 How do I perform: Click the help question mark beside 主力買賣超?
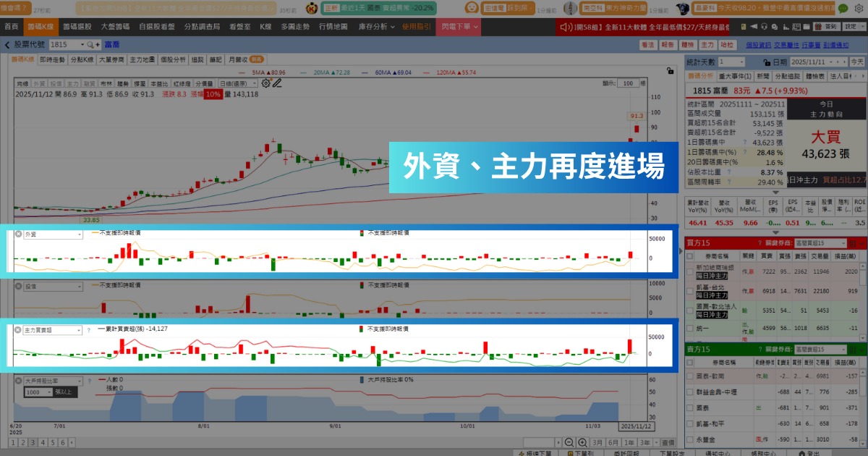[x=88, y=329]
